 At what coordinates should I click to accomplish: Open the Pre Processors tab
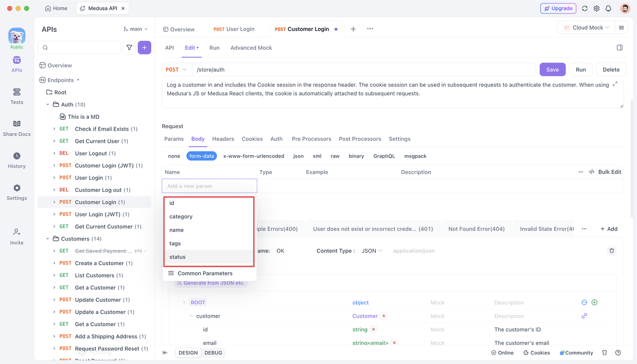coord(311,139)
